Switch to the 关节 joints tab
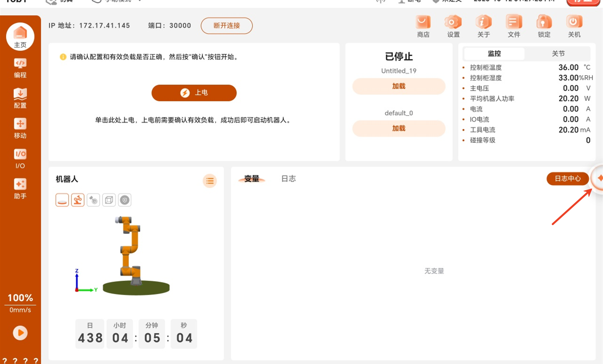This screenshot has height=364, width=603. 558,54
